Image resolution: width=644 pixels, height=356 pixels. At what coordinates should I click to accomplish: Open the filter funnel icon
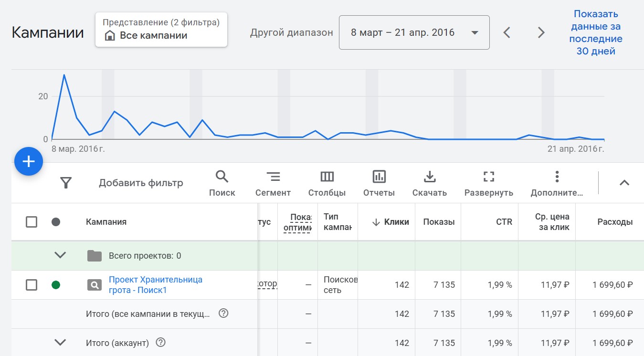tap(66, 183)
